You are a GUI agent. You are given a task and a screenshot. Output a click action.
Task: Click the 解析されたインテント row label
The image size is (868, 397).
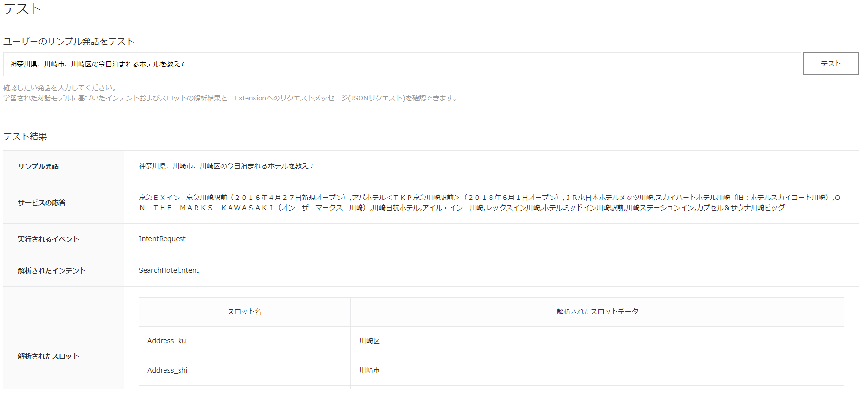tap(52, 271)
